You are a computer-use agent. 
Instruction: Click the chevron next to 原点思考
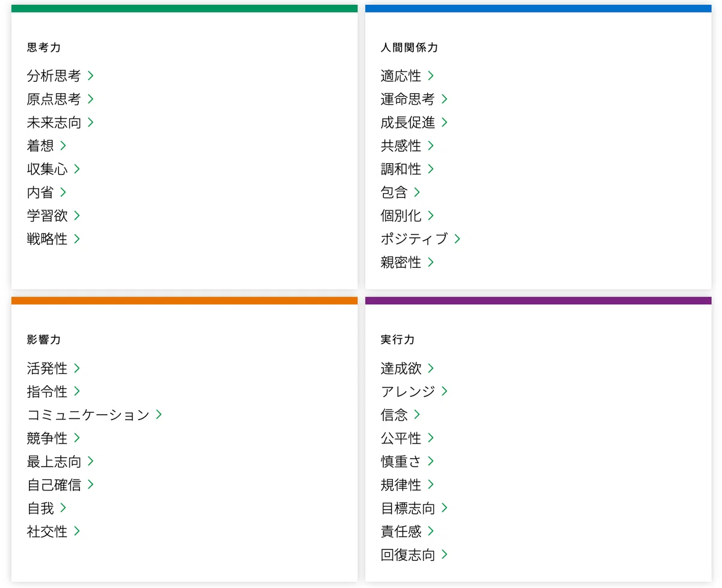(x=91, y=99)
